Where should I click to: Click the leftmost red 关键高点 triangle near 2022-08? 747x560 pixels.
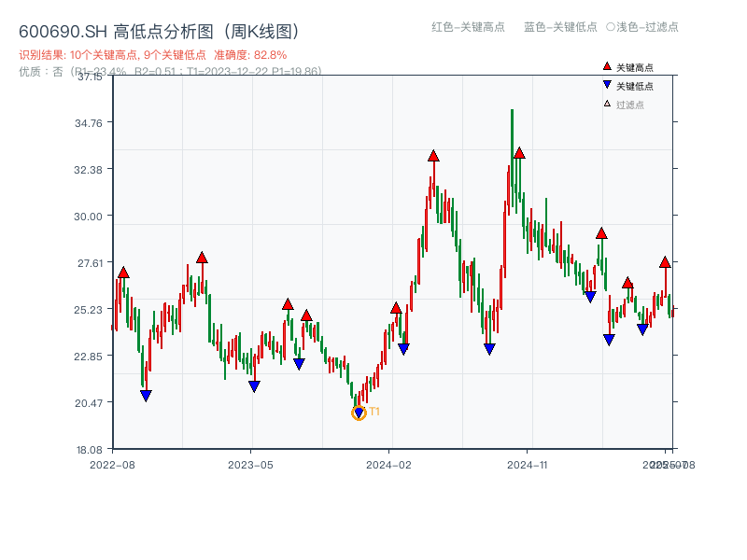(122, 272)
